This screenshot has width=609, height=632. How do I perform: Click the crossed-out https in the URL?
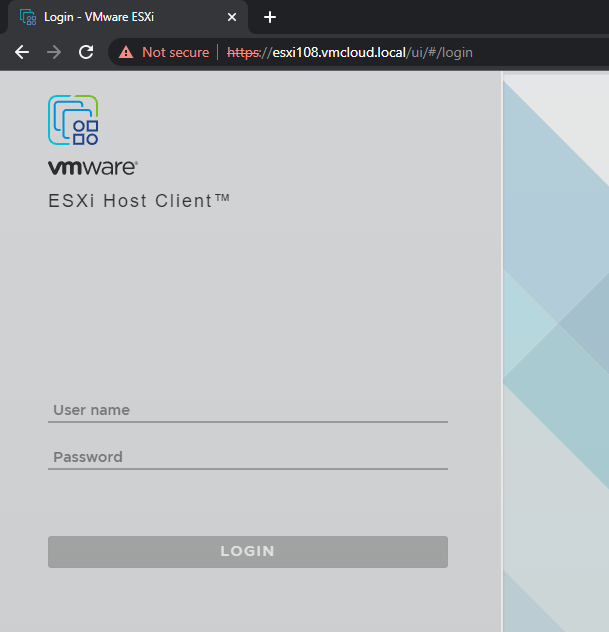pyautogui.click(x=241, y=52)
